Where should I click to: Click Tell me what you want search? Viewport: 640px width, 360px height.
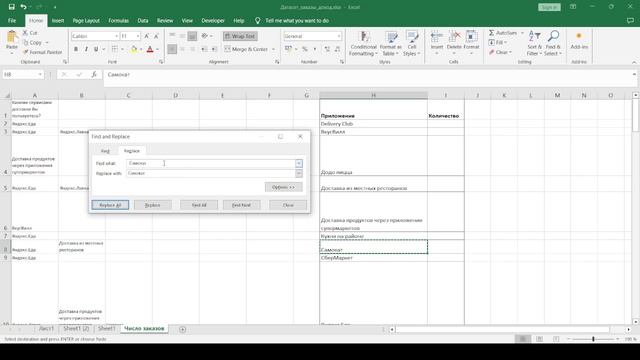pos(297,20)
